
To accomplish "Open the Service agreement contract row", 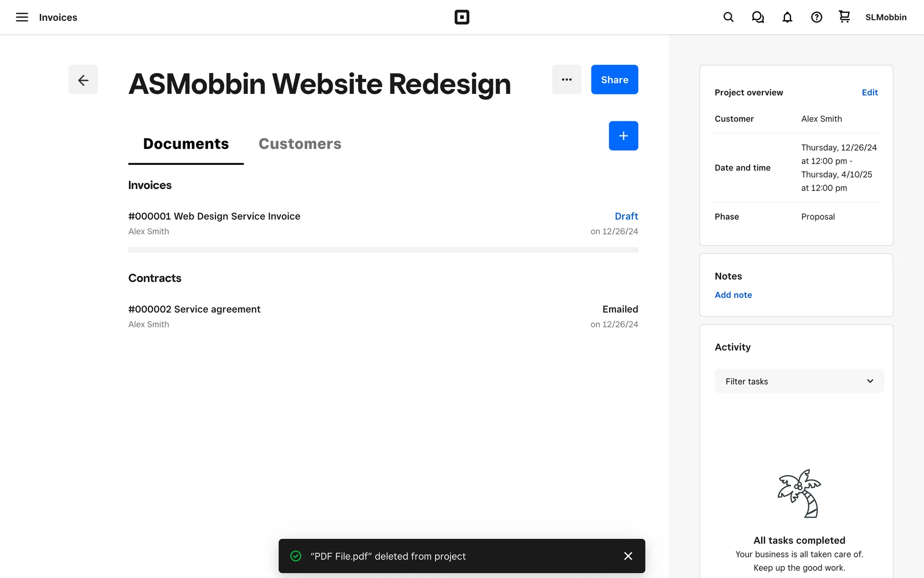I will point(194,309).
